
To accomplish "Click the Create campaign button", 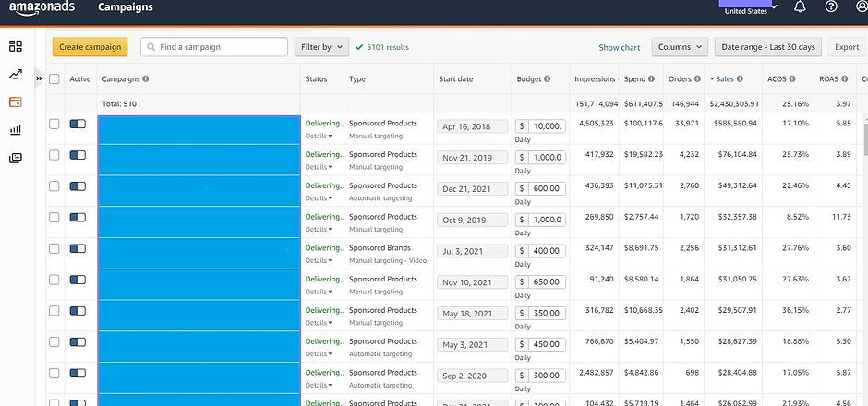I will [x=90, y=47].
